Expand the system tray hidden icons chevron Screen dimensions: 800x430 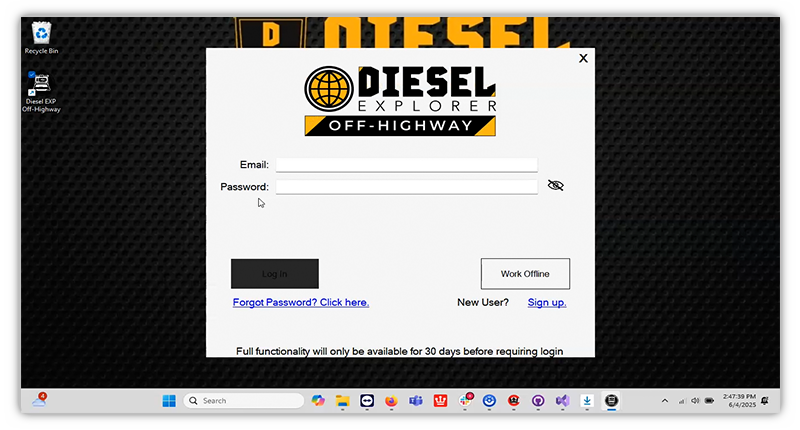click(665, 401)
